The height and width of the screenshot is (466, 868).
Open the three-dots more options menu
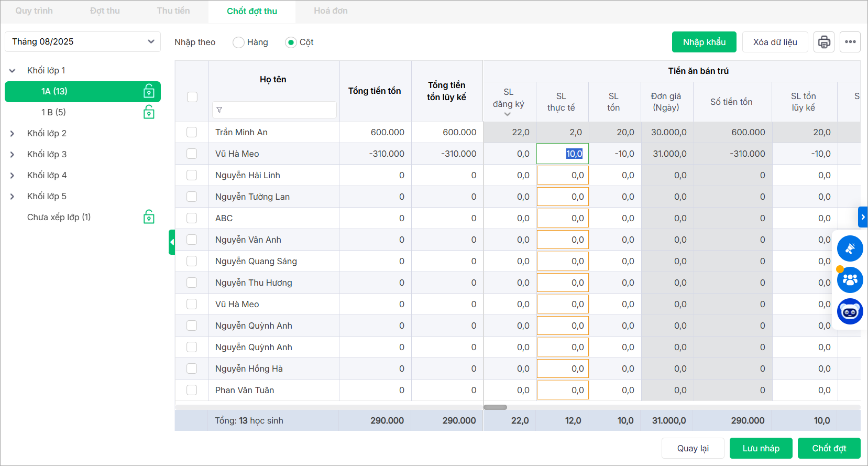tap(850, 42)
